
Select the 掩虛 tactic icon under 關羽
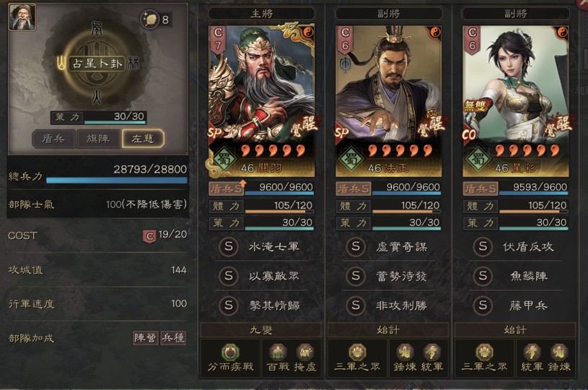point(304,352)
